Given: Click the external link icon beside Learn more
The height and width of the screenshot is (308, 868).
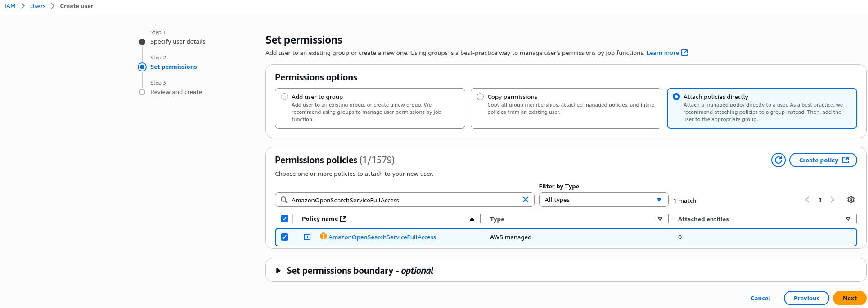Looking at the screenshot, I should point(684,53).
